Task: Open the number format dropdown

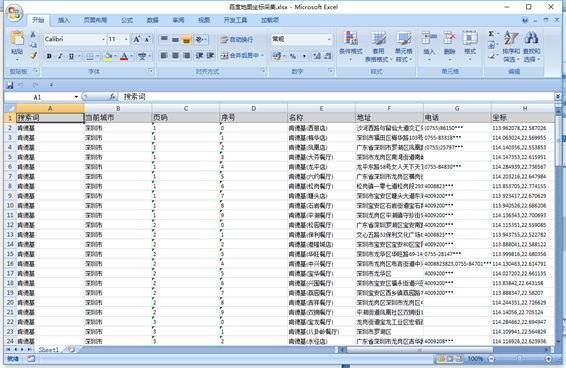Action: 301,39
